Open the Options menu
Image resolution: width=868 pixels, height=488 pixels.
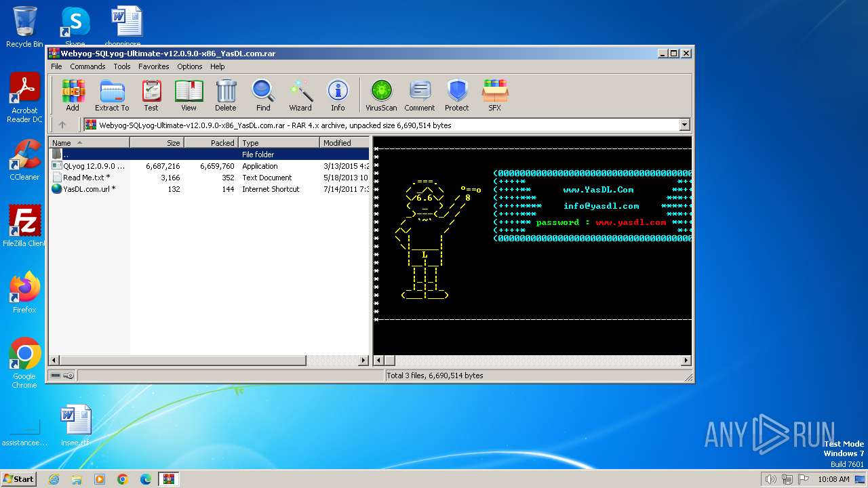(190, 66)
